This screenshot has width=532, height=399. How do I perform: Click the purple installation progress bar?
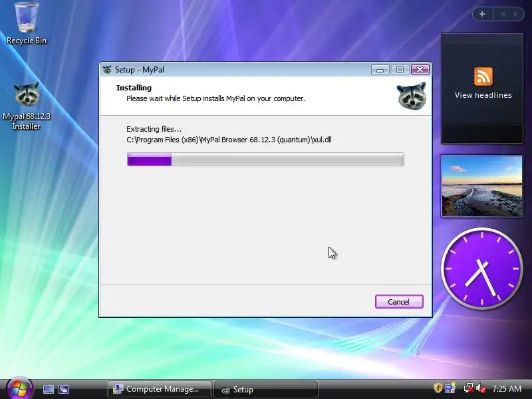click(x=265, y=159)
